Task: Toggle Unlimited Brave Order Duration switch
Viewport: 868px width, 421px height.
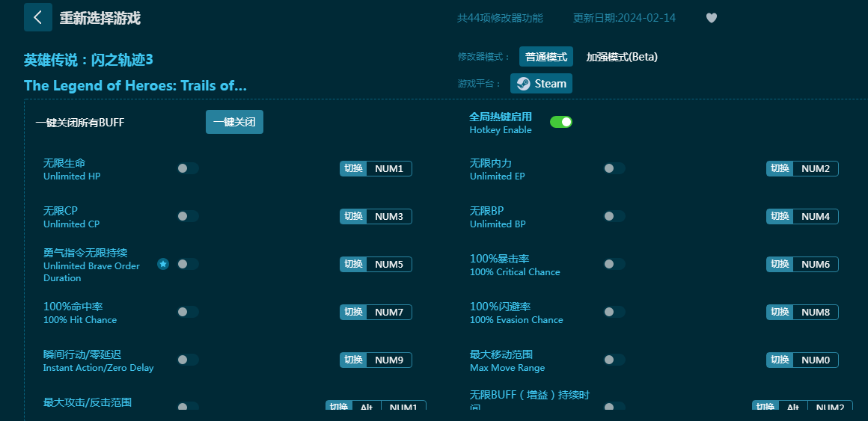Action: pos(188,264)
